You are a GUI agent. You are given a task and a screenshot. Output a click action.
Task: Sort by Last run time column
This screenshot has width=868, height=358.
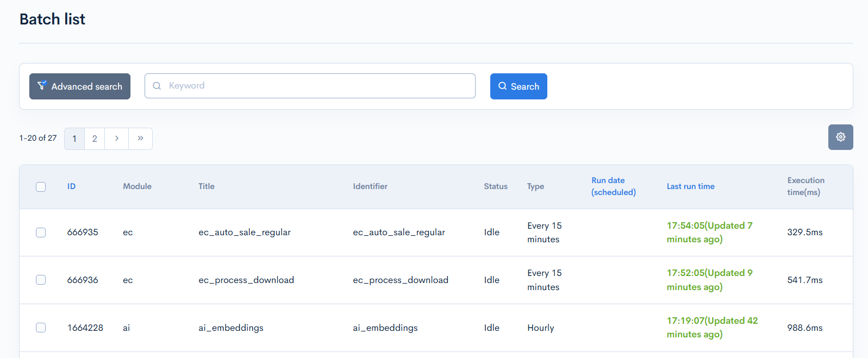(x=691, y=186)
